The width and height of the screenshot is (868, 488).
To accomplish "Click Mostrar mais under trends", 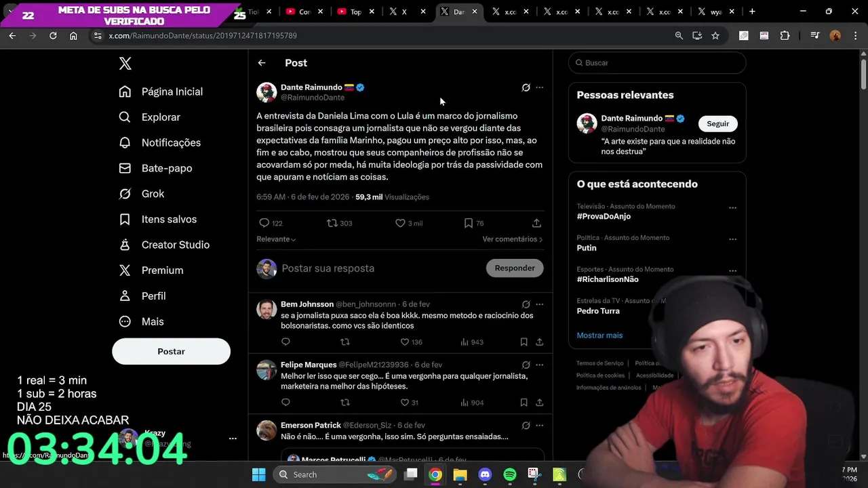I will click(599, 335).
